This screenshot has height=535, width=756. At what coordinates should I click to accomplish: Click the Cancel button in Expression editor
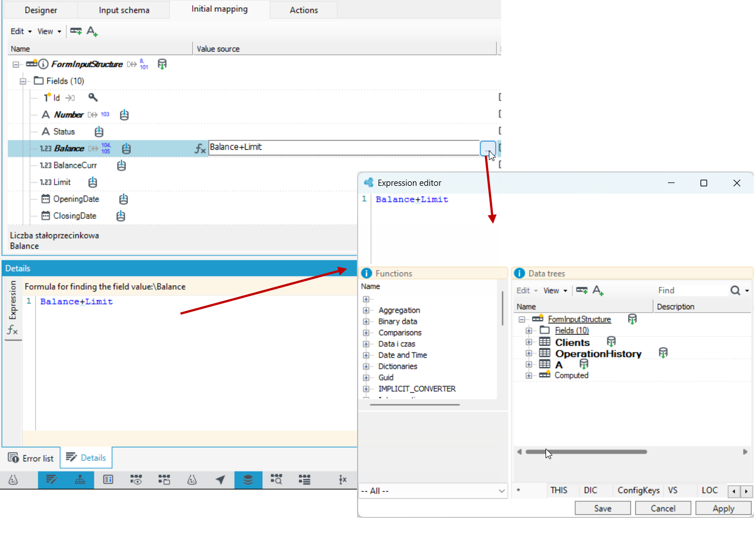[663, 508]
